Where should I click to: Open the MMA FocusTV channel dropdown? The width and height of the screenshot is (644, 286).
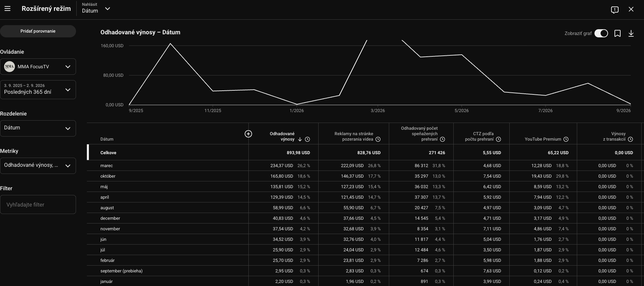pos(38,67)
